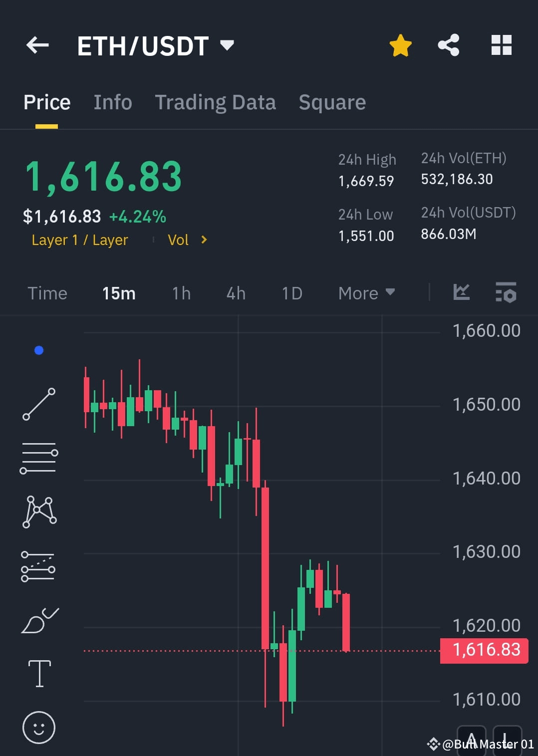
Task: Select the trend line drawing tool
Action: [39, 403]
